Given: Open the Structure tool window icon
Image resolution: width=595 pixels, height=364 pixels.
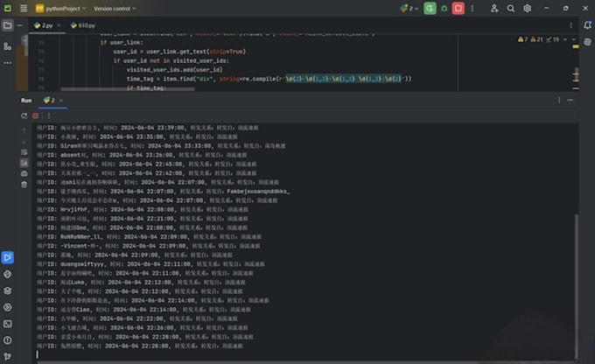Looking at the screenshot, I should (7, 46).
